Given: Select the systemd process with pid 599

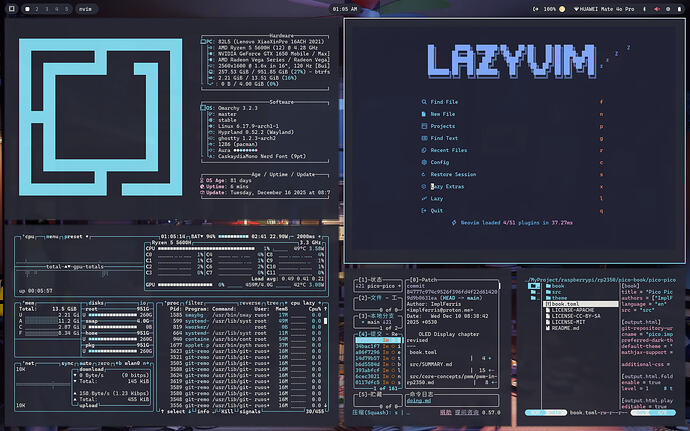Looking at the screenshot, I should (241, 321).
